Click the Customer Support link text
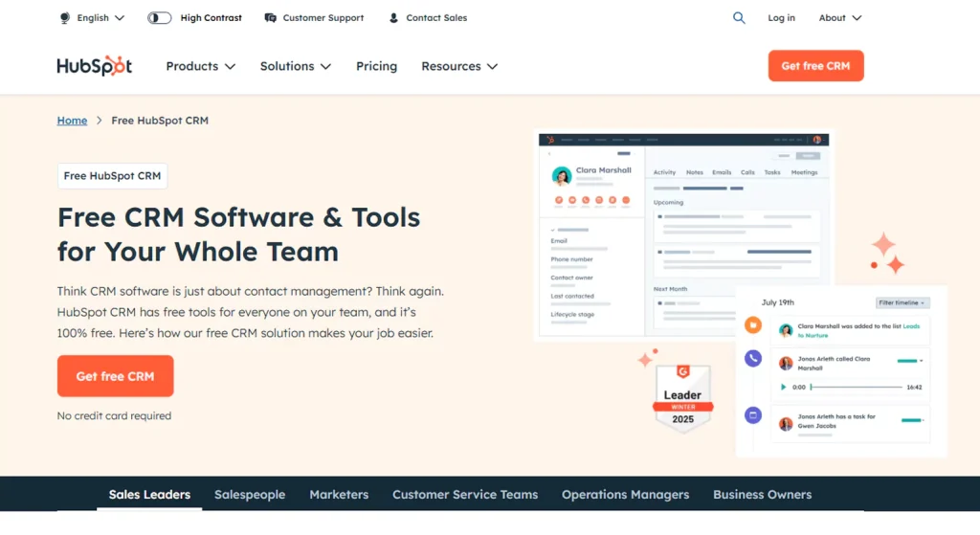Viewport: 980px width, 535px height. [x=323, y=17]
